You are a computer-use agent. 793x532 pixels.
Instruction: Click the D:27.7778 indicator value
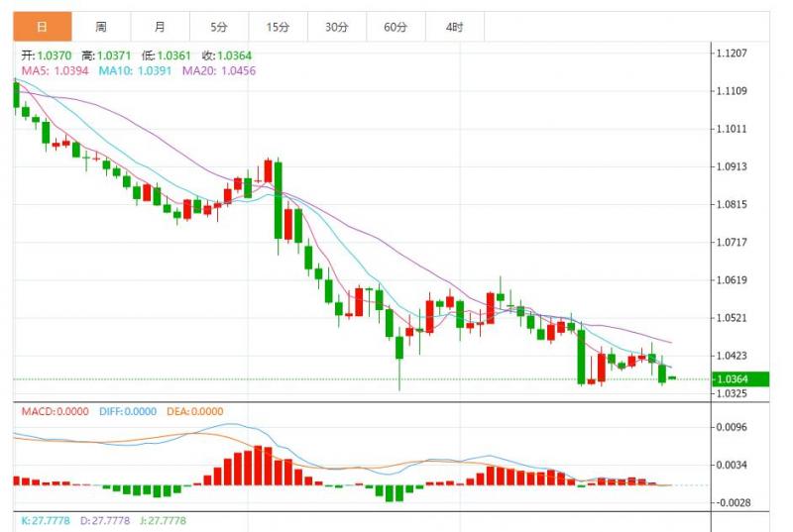tap(105, 520)
